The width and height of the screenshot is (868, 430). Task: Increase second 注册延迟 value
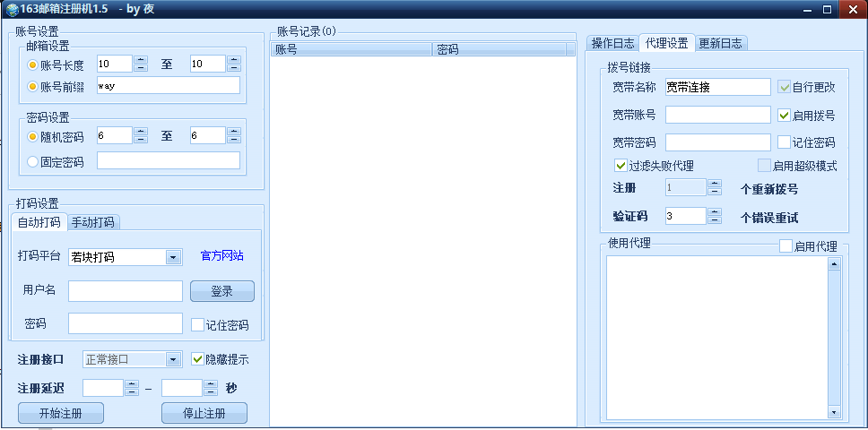point(211,384)
